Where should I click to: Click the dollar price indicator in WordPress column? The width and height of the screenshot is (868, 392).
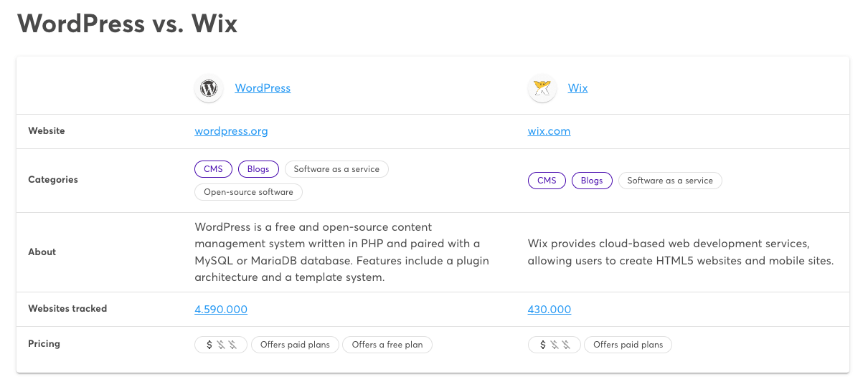coord(221,345)
